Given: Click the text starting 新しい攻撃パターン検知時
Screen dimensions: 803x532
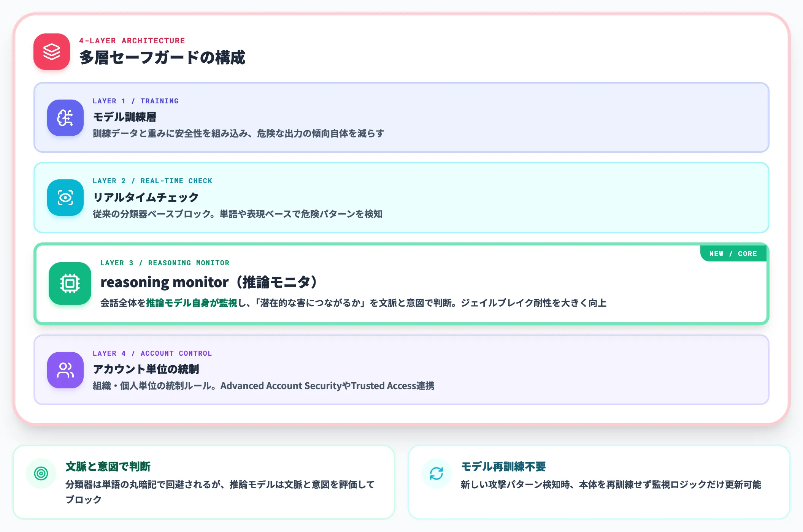Looking at the screenshot, I should (611, 484).
